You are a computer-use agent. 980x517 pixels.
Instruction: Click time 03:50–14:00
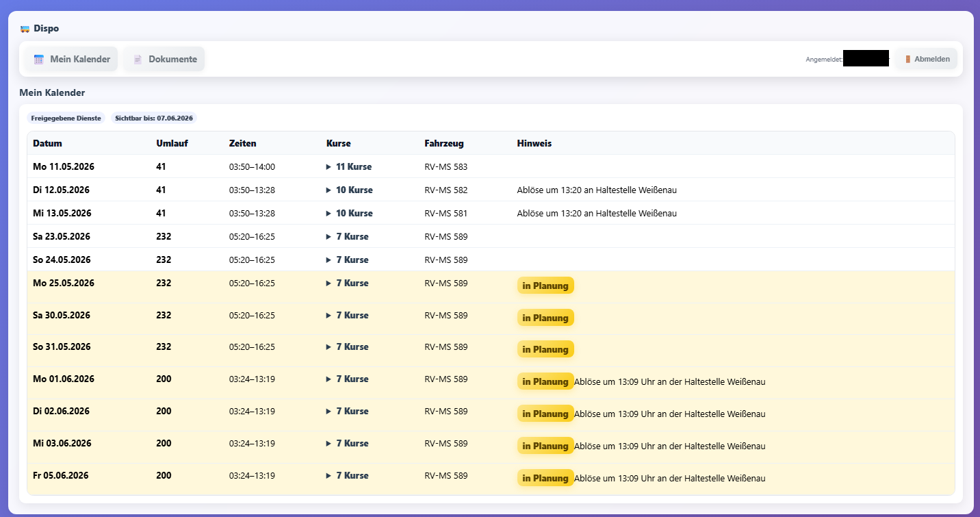click(252, 166)
